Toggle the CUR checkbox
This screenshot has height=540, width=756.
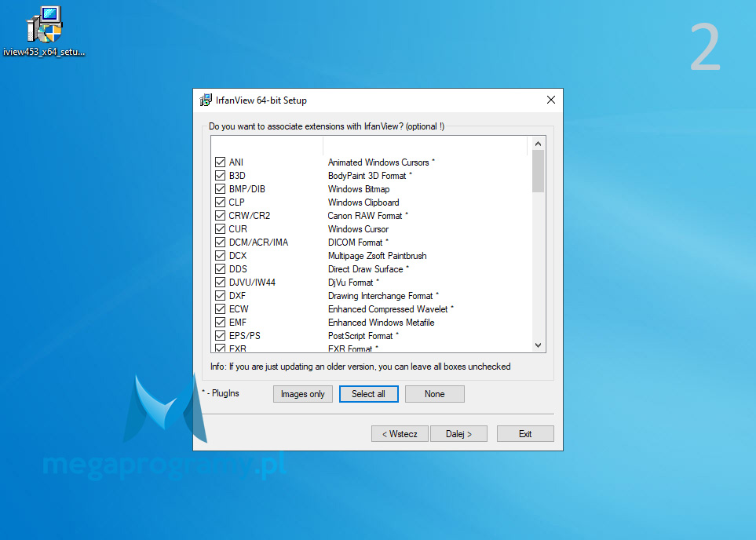[x=221, y=229]
